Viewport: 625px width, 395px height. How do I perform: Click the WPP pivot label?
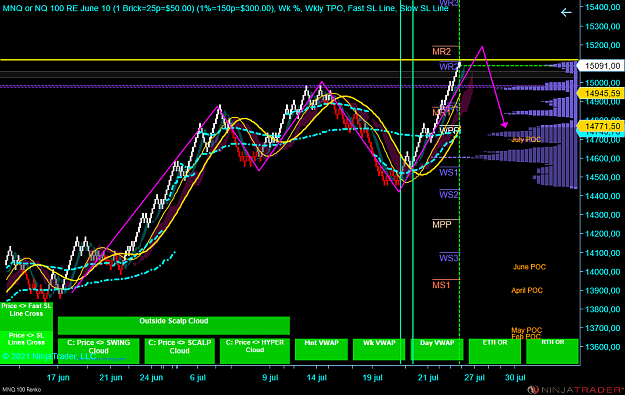click(449, 130)
